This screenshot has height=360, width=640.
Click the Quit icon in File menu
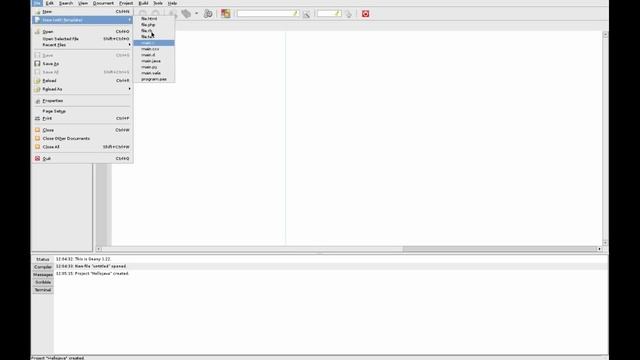click(x=38, y=158)
